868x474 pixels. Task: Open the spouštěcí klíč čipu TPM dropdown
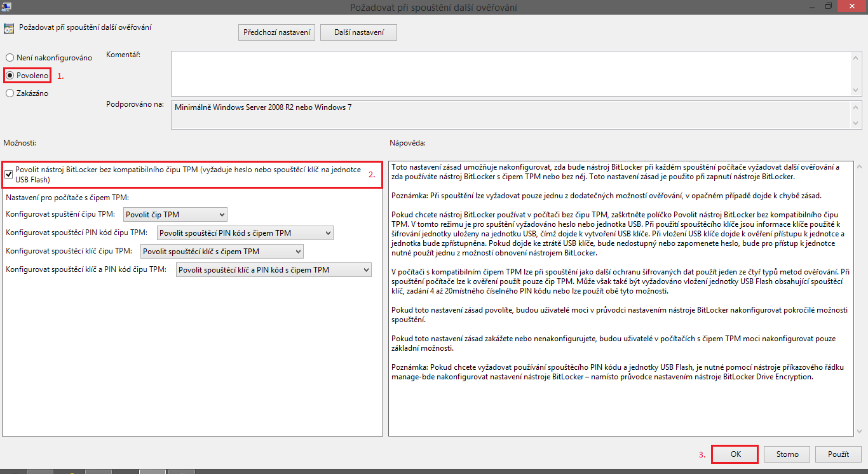click(x=296, y=251)
